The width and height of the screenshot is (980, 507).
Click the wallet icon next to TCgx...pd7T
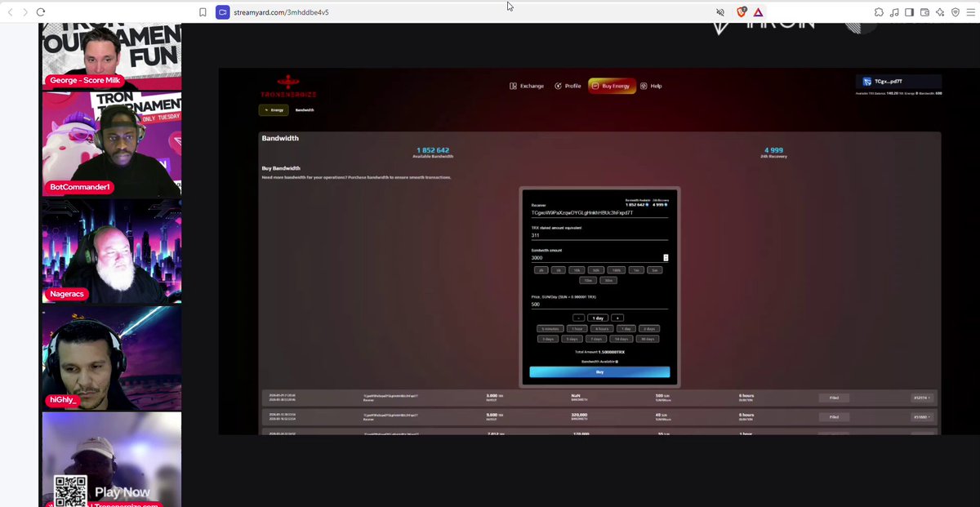(868, 82)
